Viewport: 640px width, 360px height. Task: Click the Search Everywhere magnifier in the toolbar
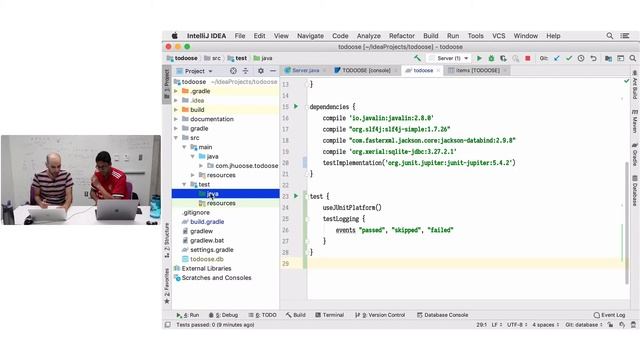click(633, 58)
